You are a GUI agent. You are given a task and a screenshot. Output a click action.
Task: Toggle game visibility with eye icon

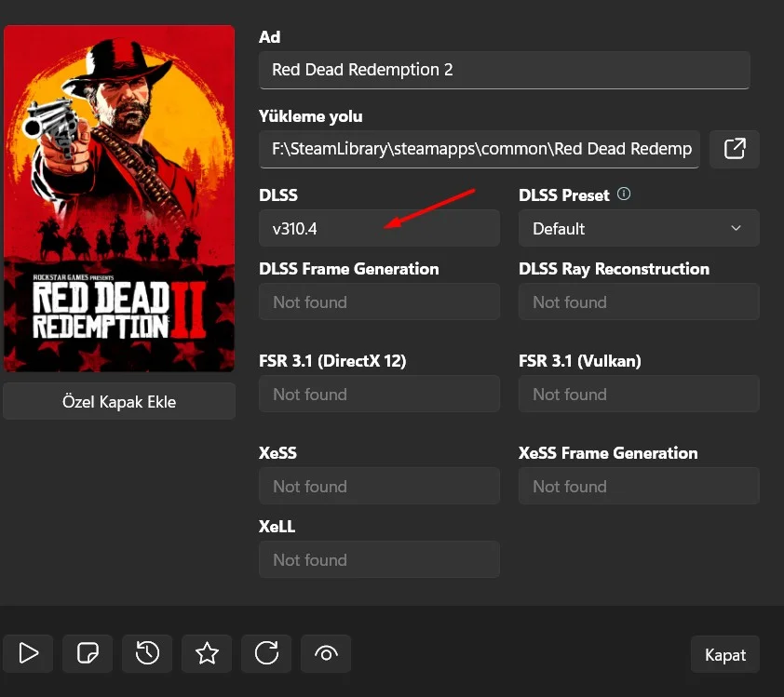pyautogui.click(x=326, y=653)
